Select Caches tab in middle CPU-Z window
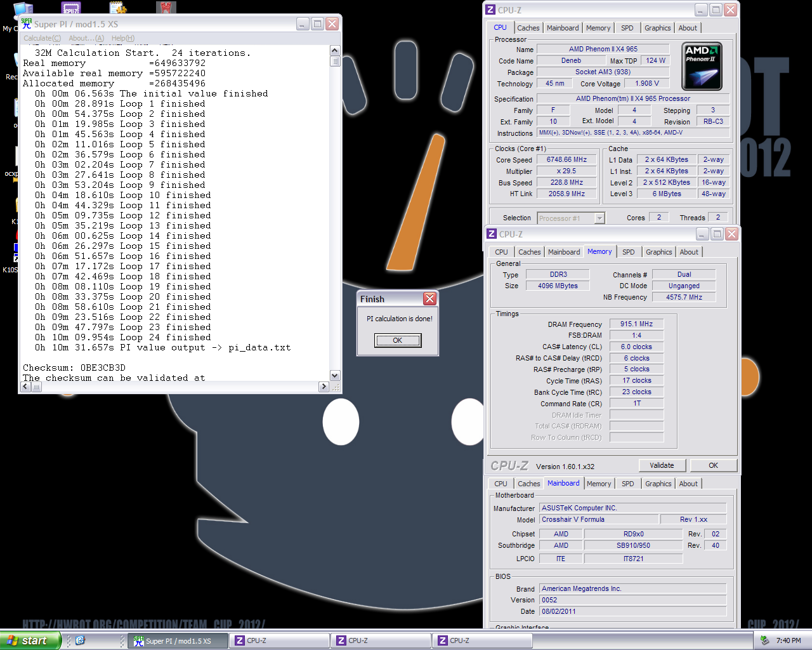Image resolution: width=812 pixels, height=650 pixels. coord(529,252)
